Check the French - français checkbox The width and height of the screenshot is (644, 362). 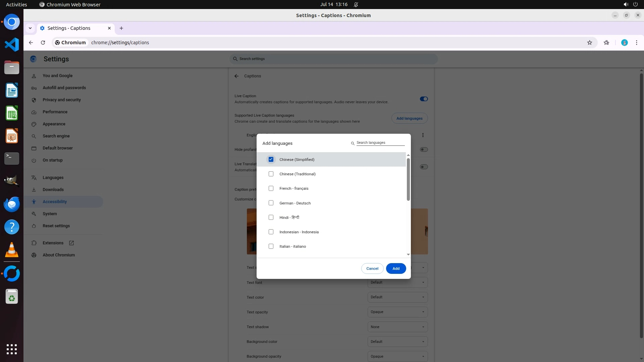(x=271, y=188)
